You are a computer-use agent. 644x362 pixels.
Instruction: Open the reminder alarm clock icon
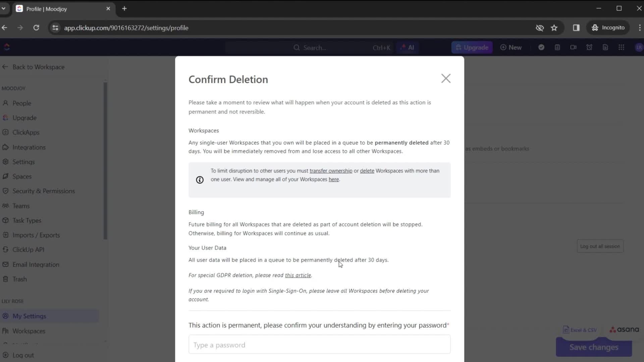589,48
